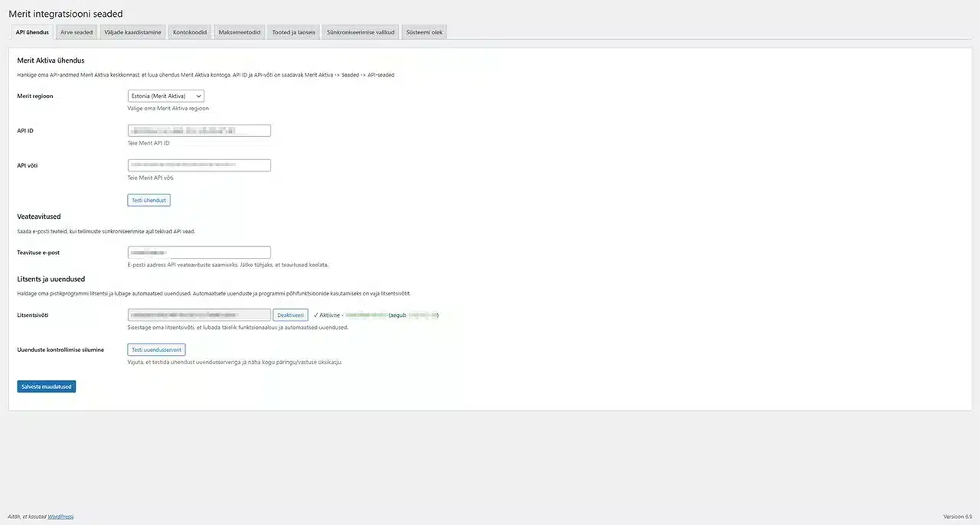Open the Tooted ja laoseis tab
The width and height of the screenshot is (980, 525).
(x=295, y=32)
